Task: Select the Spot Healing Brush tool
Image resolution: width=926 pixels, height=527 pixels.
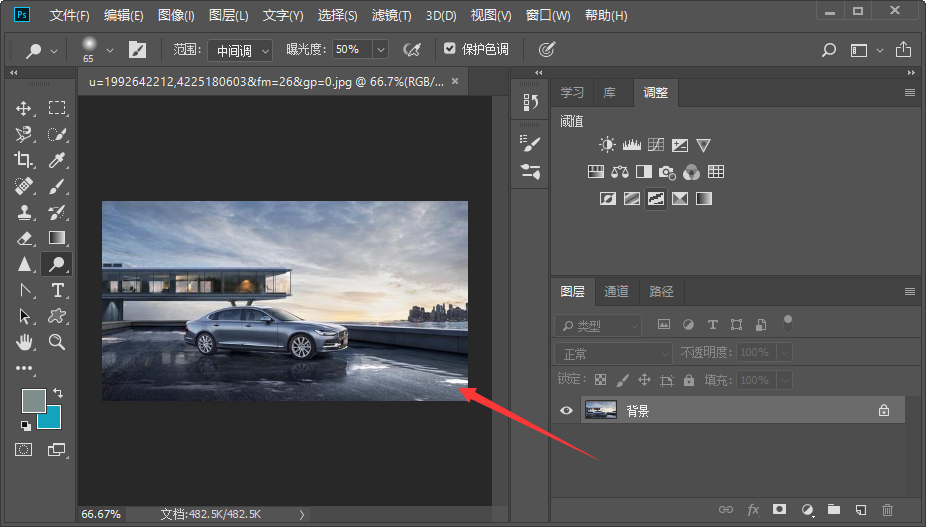Action: pyautogui.click(x=24, y=186)
